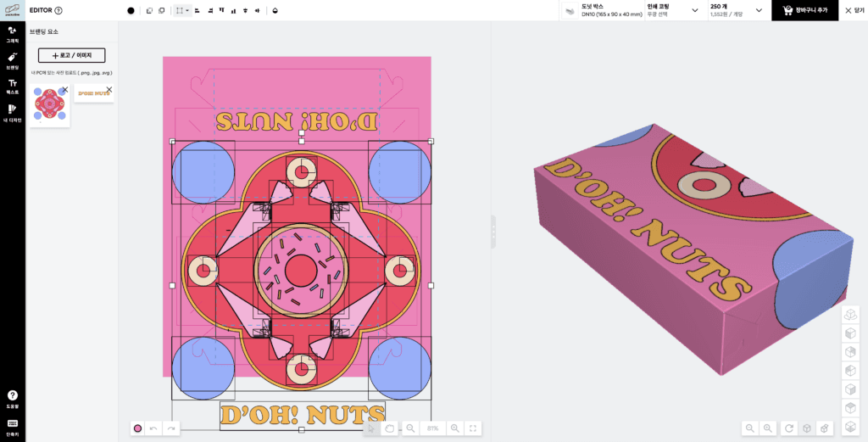Viewport: 868px width, 442px height.
Task: Click the 81% zoom level field
Action: pos(433,428)
